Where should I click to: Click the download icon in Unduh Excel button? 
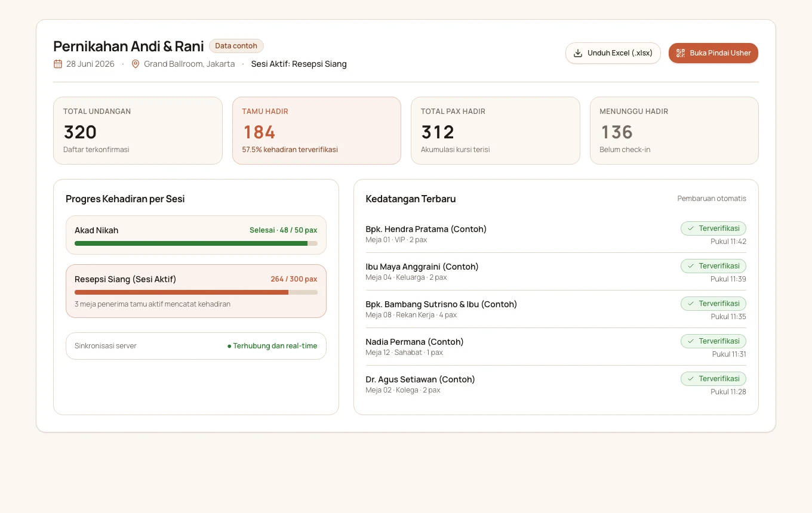tap(578, 53)
